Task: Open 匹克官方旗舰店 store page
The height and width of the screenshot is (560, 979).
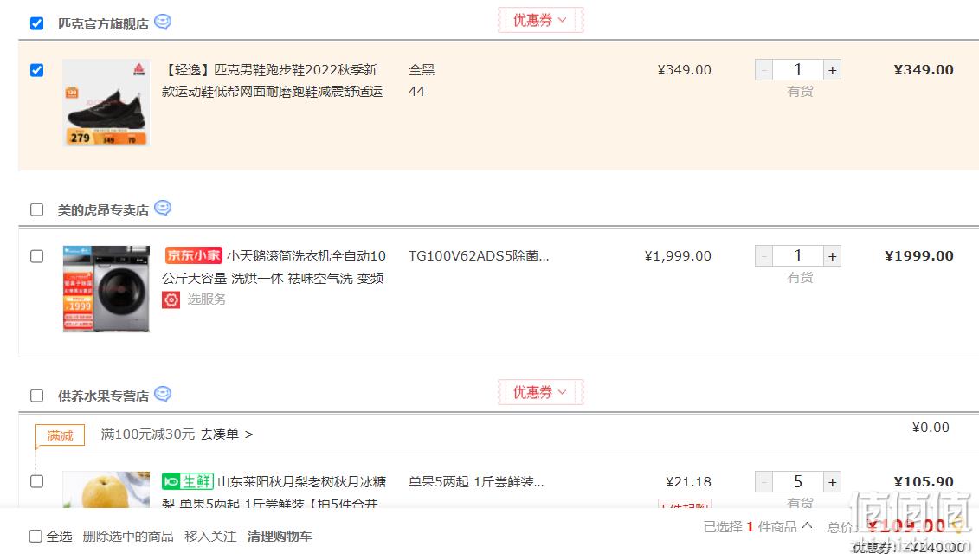Action: pos(103,23)
